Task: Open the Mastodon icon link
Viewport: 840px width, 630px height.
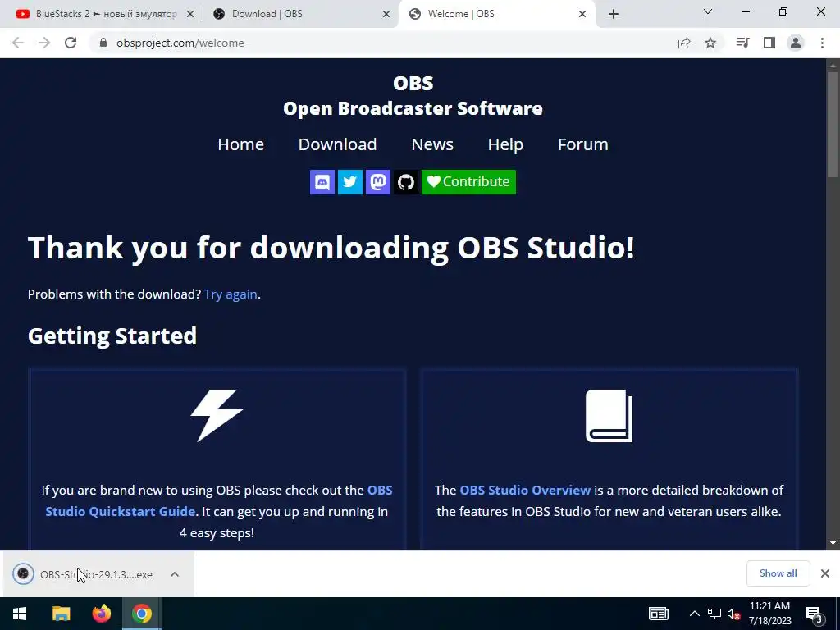Action: pos(377,182)
